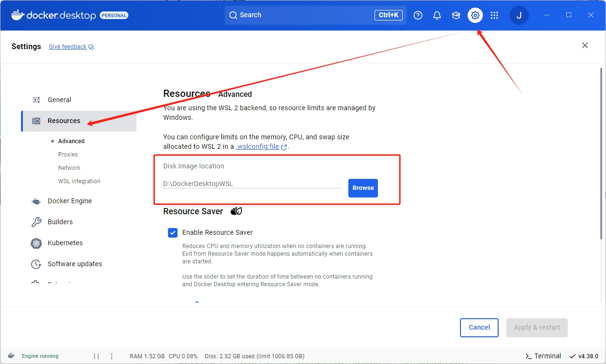Click the Kubernetes helm icon
The width and height of the screenshot is (606, 364).
tap(36, 243)
